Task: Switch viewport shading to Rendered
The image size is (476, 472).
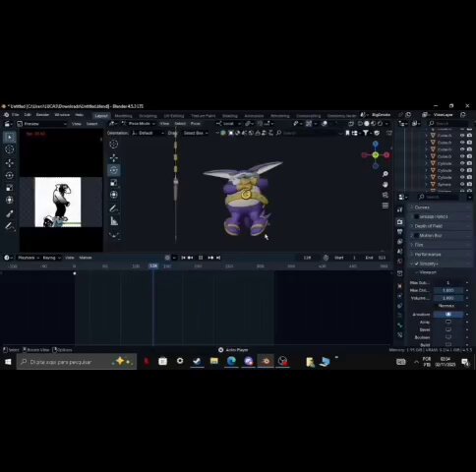Action: coord(380,124)
